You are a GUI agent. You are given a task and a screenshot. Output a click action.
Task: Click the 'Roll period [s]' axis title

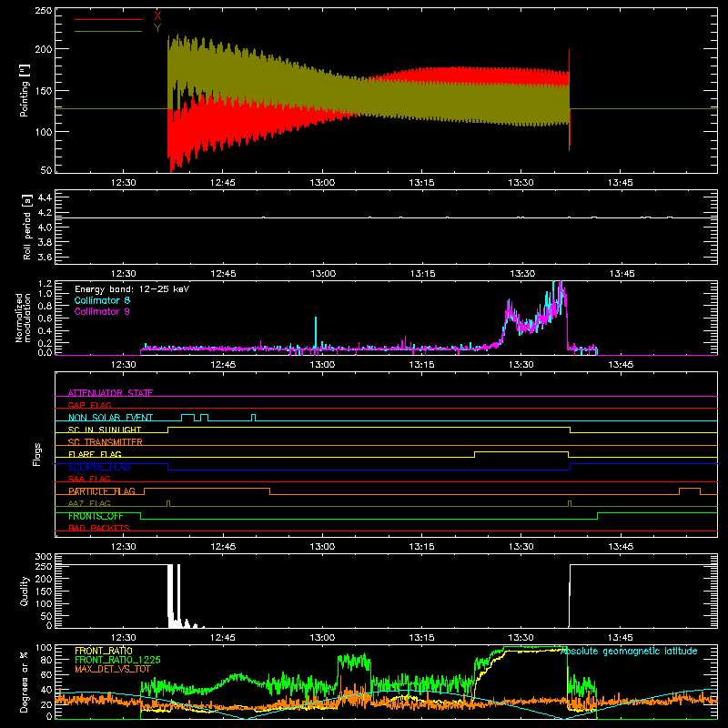pos(27,227)
